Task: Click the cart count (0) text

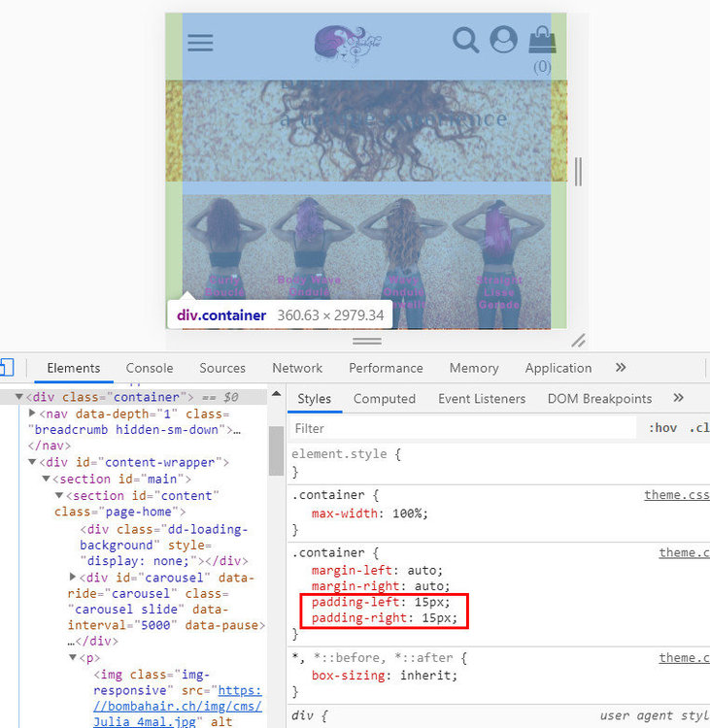Action: point(542,67)
